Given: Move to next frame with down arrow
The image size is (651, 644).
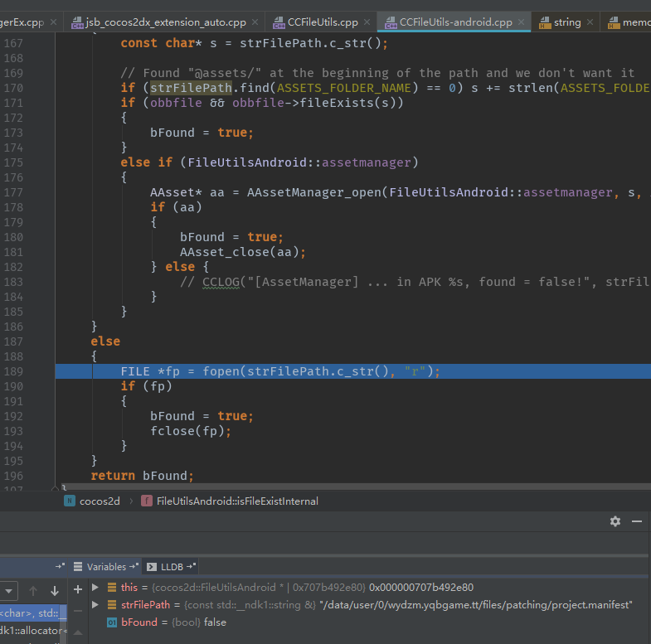Looking at the screenshot, I should pos(55,591).
